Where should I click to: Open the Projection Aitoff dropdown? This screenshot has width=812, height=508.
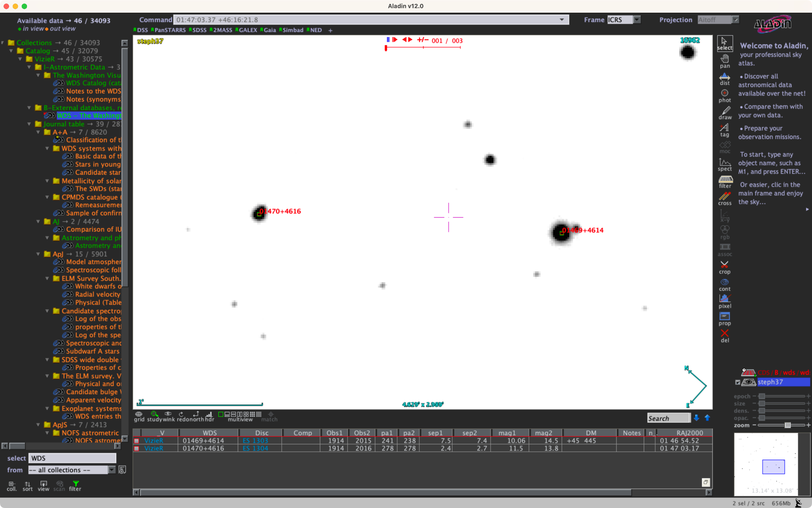(x=735, y=19)
